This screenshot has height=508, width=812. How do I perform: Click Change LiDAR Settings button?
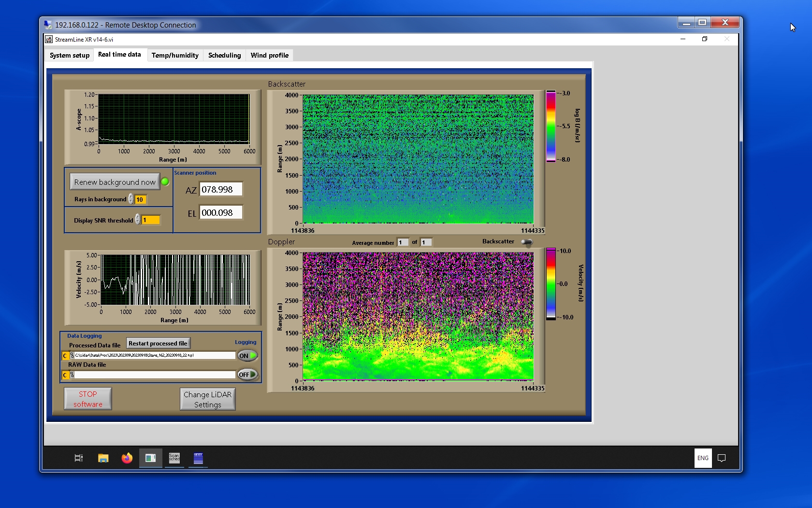tap(208, 399)
